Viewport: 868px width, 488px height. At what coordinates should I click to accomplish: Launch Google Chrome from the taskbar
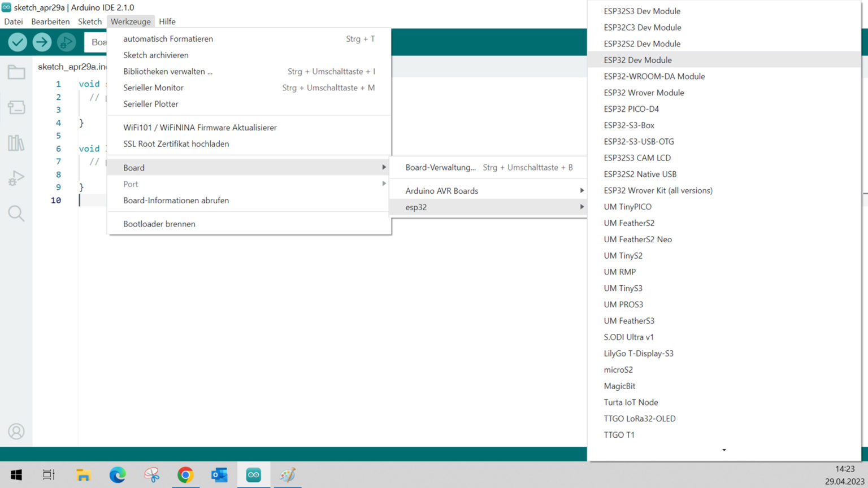[185, 475]
